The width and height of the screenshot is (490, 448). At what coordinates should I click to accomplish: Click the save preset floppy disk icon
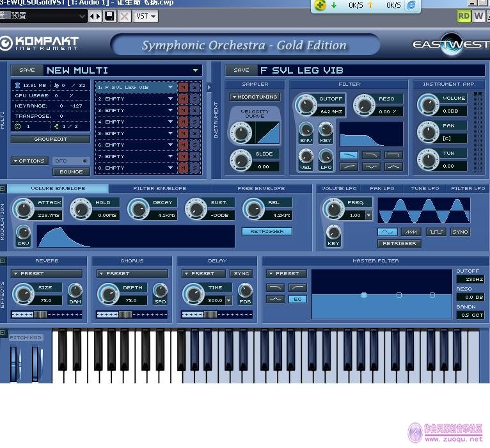[x=109, y=16]
